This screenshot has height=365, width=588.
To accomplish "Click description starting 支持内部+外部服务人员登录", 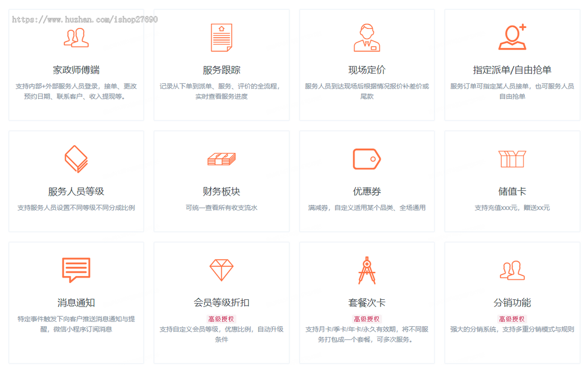I will click(x=76, y=91).
